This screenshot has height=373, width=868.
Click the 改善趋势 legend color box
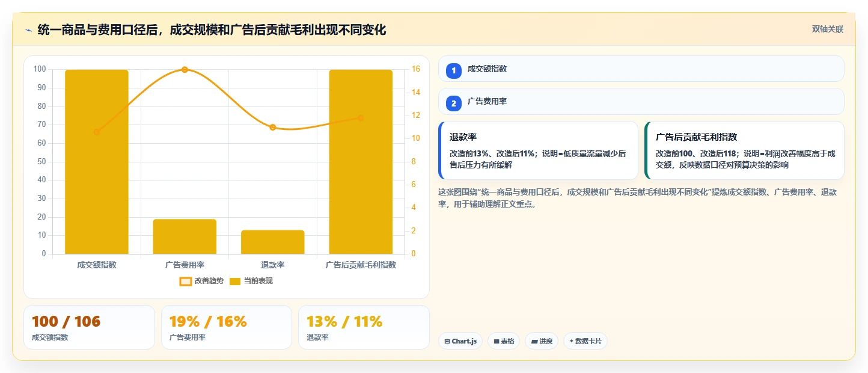click(x=186, y=281)
